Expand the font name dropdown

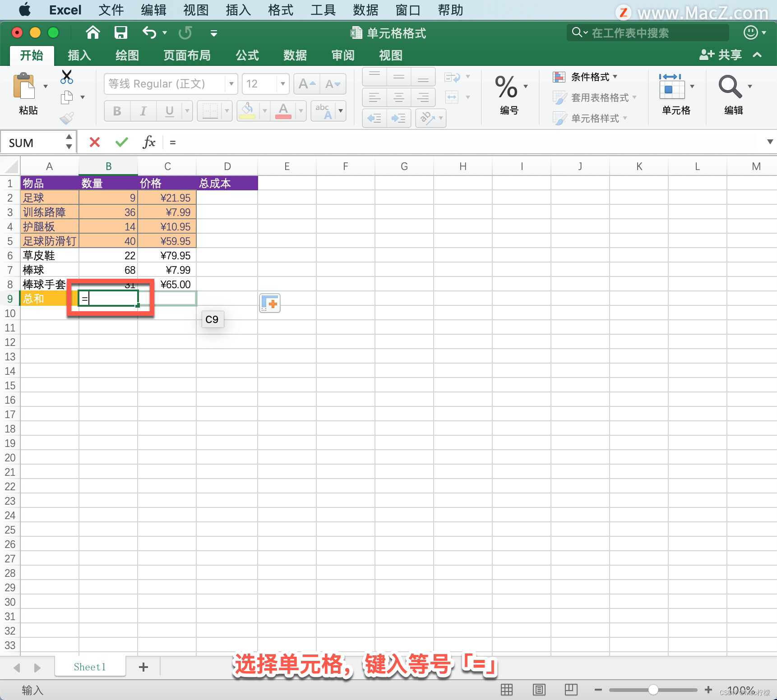pos(231,84)
